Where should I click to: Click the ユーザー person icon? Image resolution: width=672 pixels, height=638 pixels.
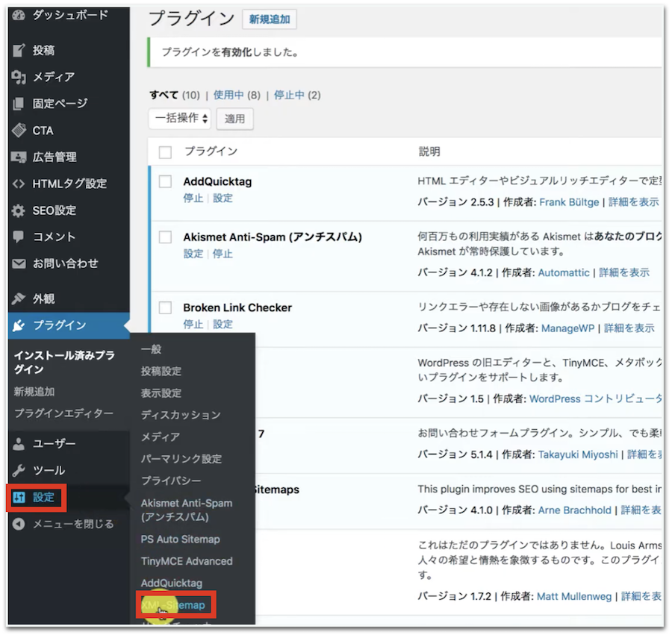(x=19, y=444)
